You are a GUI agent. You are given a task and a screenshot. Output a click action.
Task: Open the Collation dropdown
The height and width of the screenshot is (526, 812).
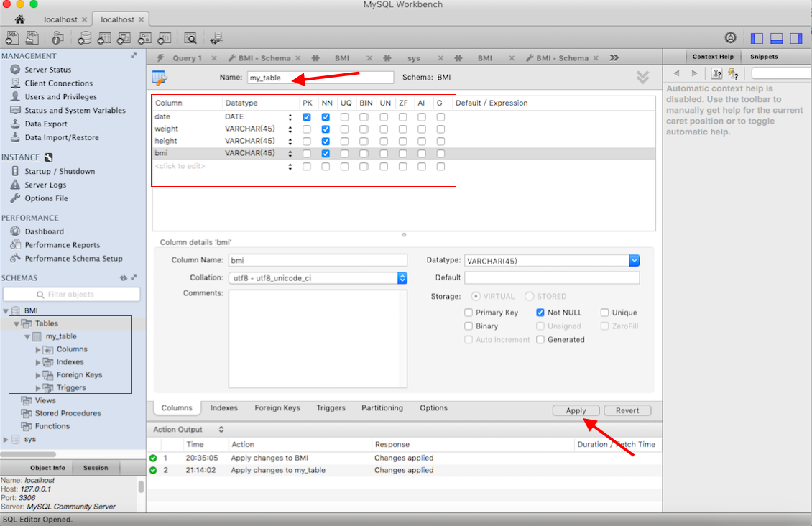(402, 278)
